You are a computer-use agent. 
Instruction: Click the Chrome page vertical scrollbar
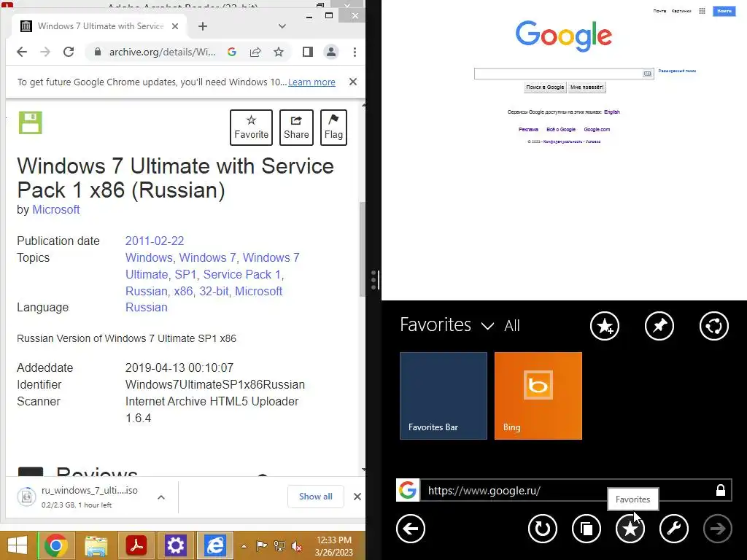pyautogui.click(x=363, y=249)
